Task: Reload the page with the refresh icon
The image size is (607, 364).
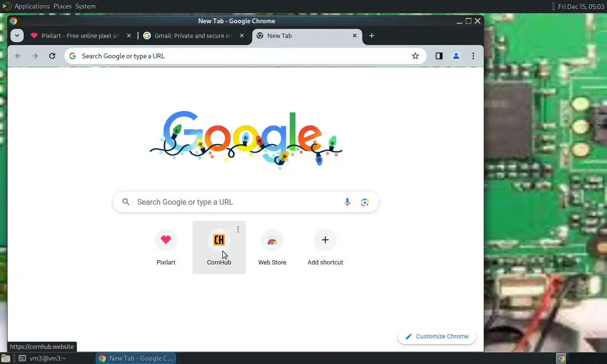Action: coord(52,56)
